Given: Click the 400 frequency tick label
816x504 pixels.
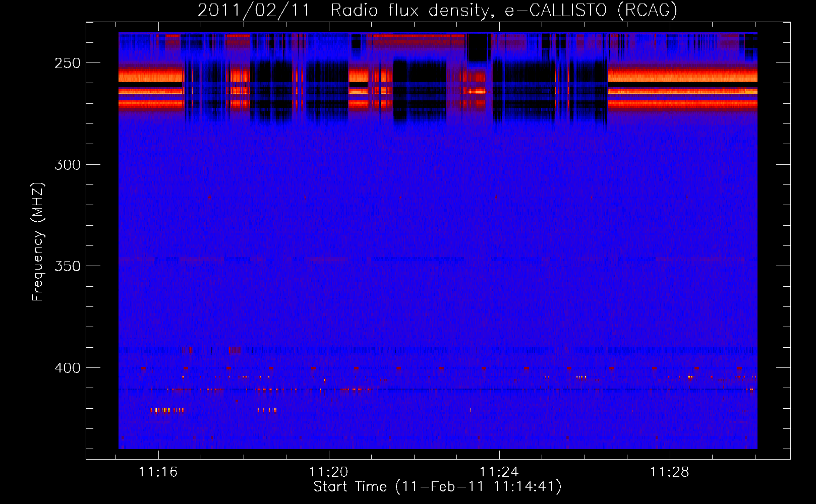Looking at the screenshot, I should tap(68, 368).
